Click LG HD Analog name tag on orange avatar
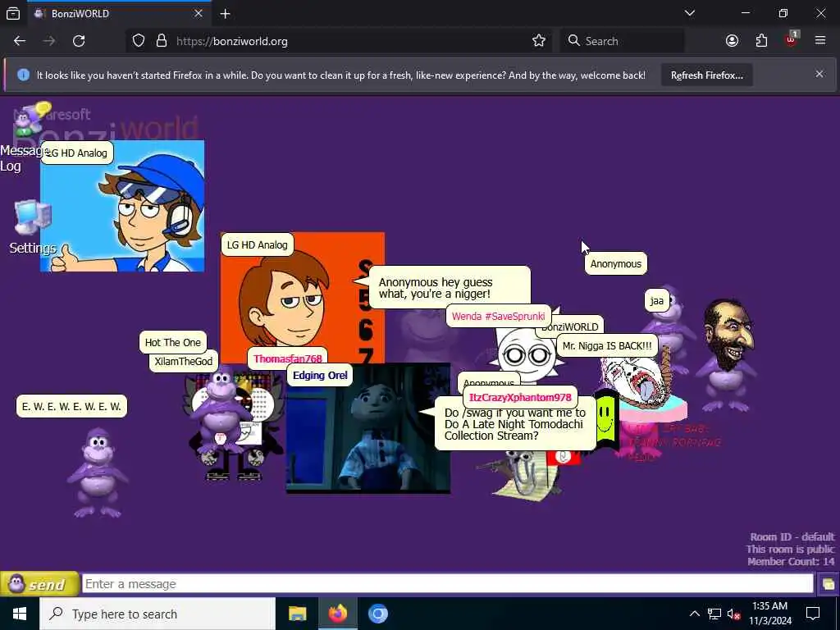The image size is (840, 630). click(257, 244)
